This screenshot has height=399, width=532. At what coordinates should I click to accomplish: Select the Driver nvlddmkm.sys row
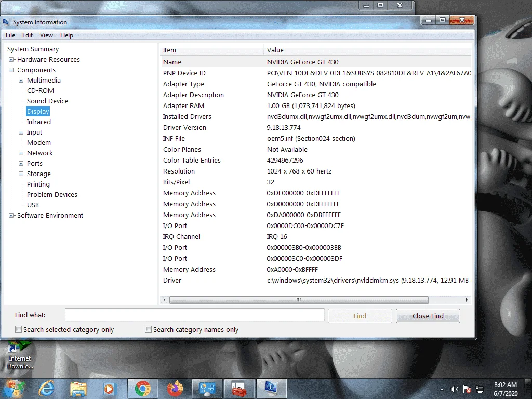click(316, 280)
